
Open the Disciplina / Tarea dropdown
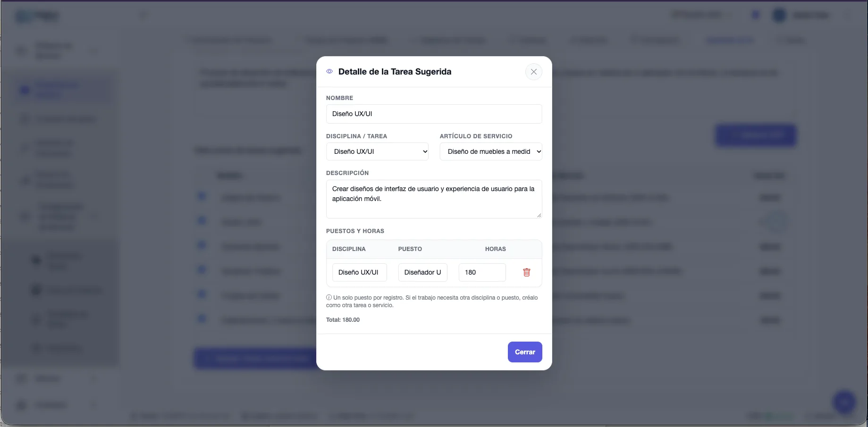(377, 151)
